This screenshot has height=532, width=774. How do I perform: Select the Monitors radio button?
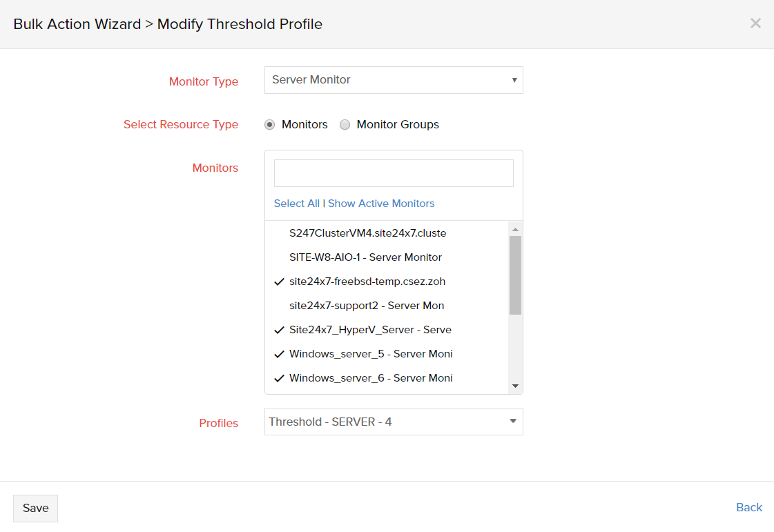coord(270,125)
